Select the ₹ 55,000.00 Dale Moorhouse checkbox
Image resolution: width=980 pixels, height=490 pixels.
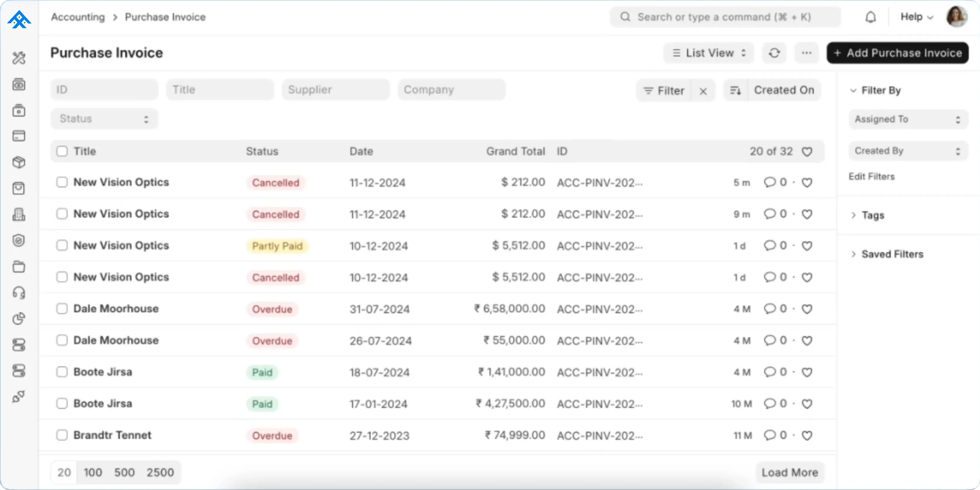pos(62,340)
